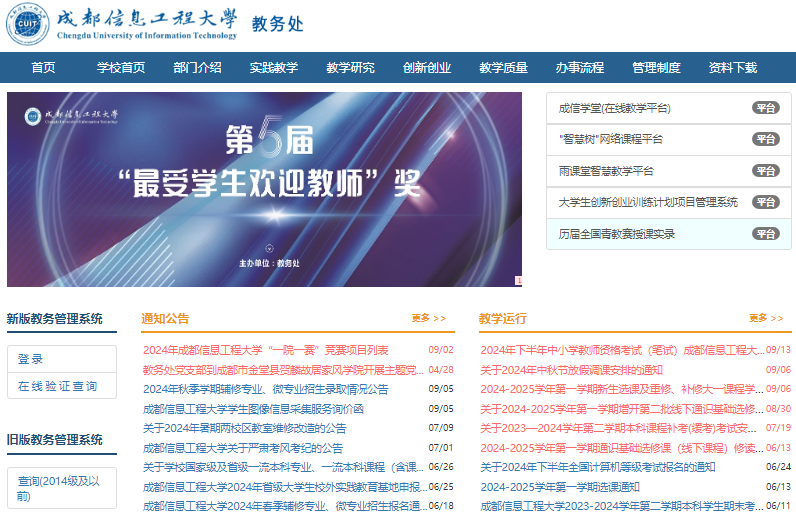Open 2024年下半年中小学教师资格考试(笔试) notice

coord(622,350)
